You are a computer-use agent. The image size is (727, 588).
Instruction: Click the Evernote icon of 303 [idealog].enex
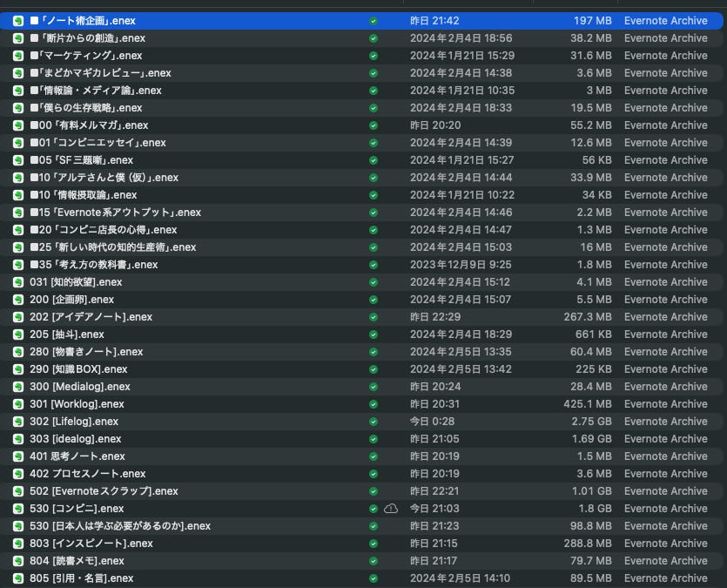point(18,439)
